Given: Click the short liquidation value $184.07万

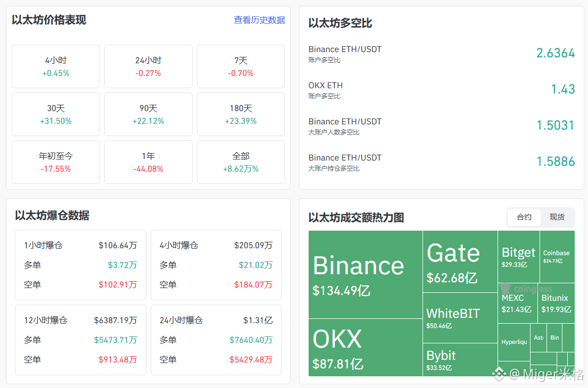Looking at the screenshot, I should [253, 285].
